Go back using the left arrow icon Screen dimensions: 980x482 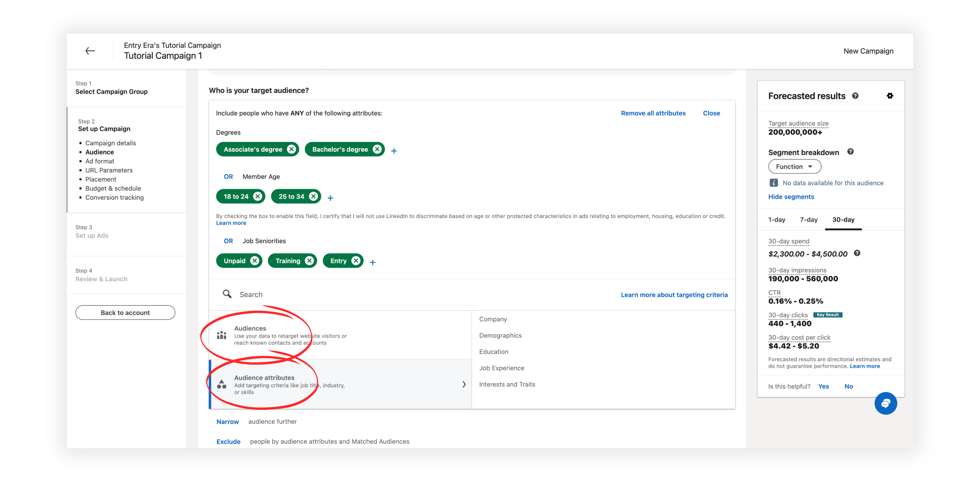pyautogui.click(x=90, y=51)
